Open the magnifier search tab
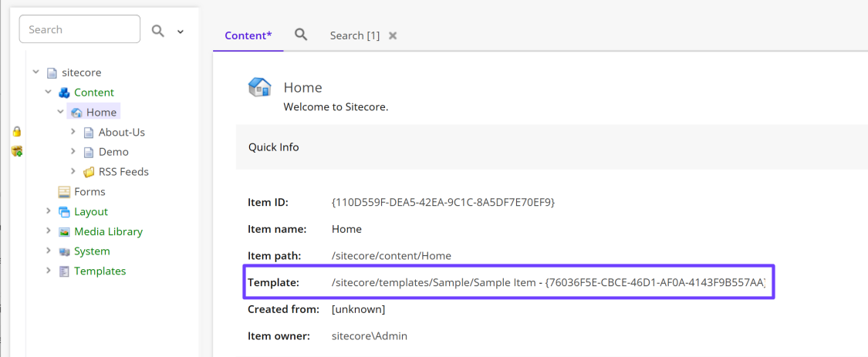Image resolution: width=868 pixels, height=357 pixels. [x=301, y=35]
